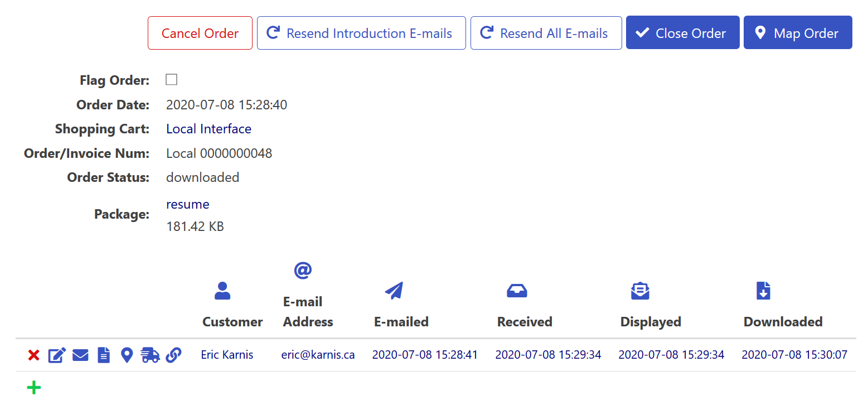Open the download link chain icon
Image resolution: width=868 pixels, height=405 pixels.
coord(173,355)
